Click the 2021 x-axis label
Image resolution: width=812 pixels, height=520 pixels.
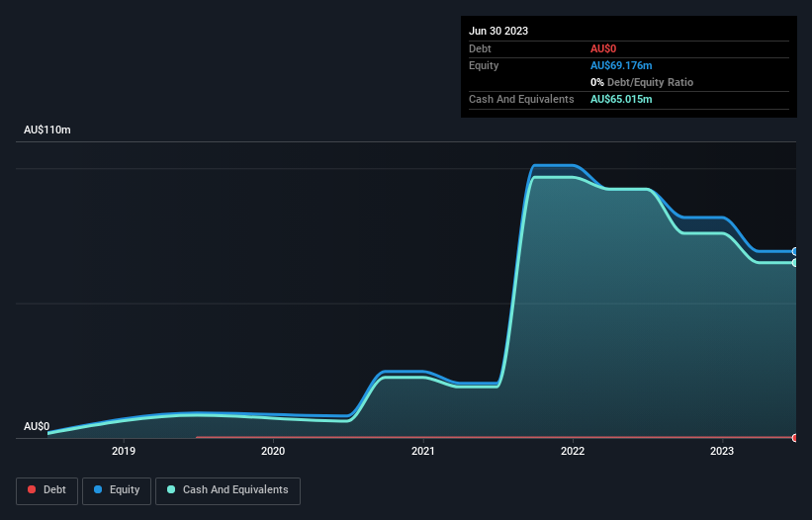pos(423,451)
